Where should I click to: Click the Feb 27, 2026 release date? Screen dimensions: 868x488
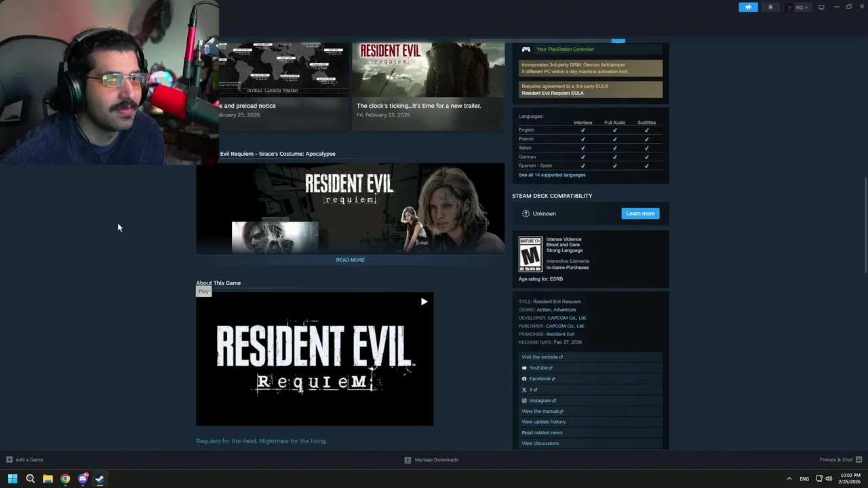click(x=568, y=342)
